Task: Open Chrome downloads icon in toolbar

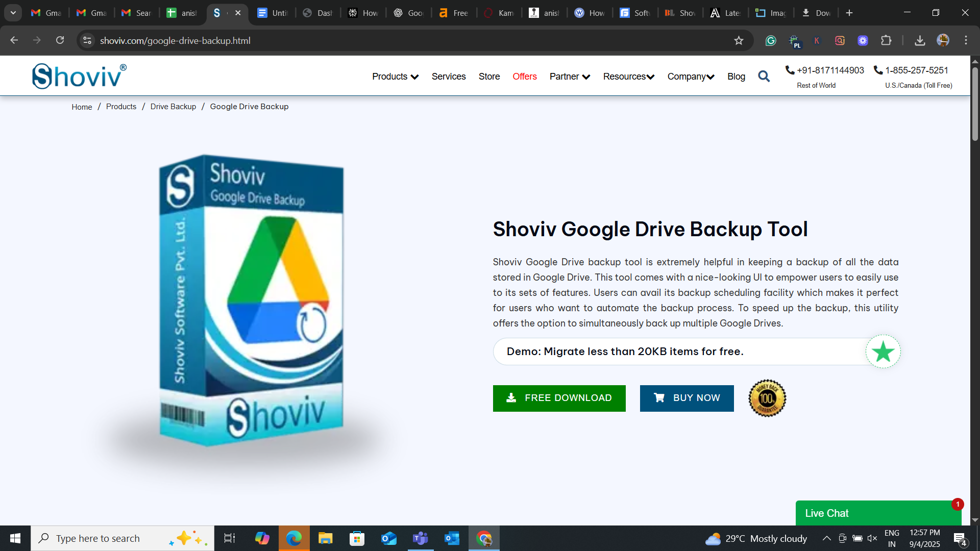Action: pyautogui.click(x=920, y=40)
